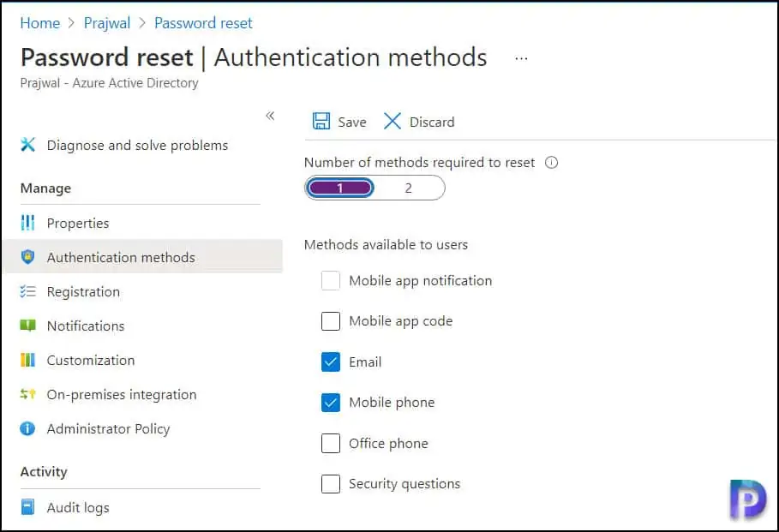The height and width of the screenshot is (532, 779).
Task: Click the Notifications green icon
Action: (27, 326)
